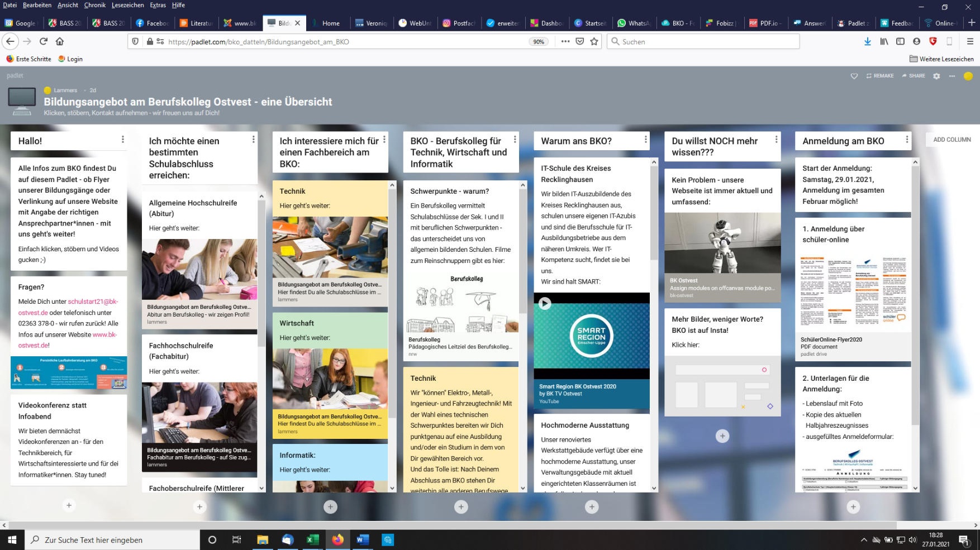Add a post under the Hallo! column
The height and width of the screenshot is (550, 980).
tap(69, 505)
